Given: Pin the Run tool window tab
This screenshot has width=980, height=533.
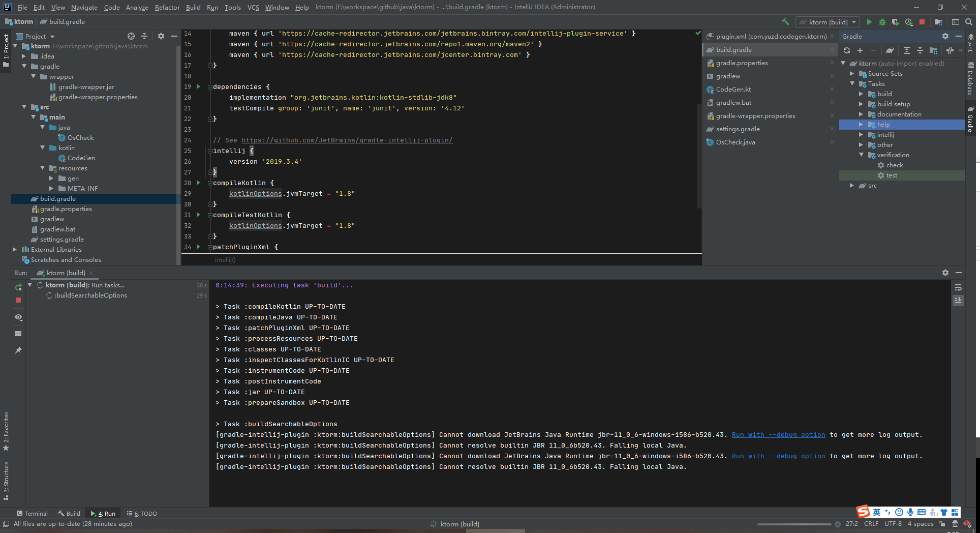Looking at the screenshot, I should (18, 350).
